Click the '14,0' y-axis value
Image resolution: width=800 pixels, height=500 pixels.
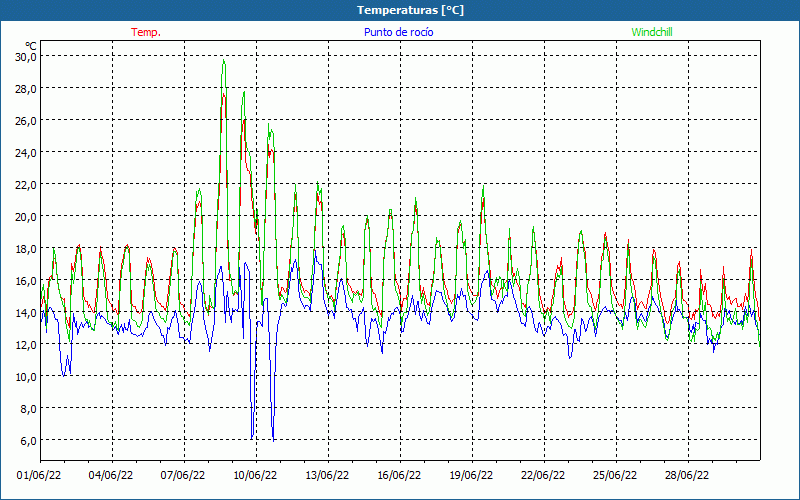pyautogui.click(x=26, y=313)
